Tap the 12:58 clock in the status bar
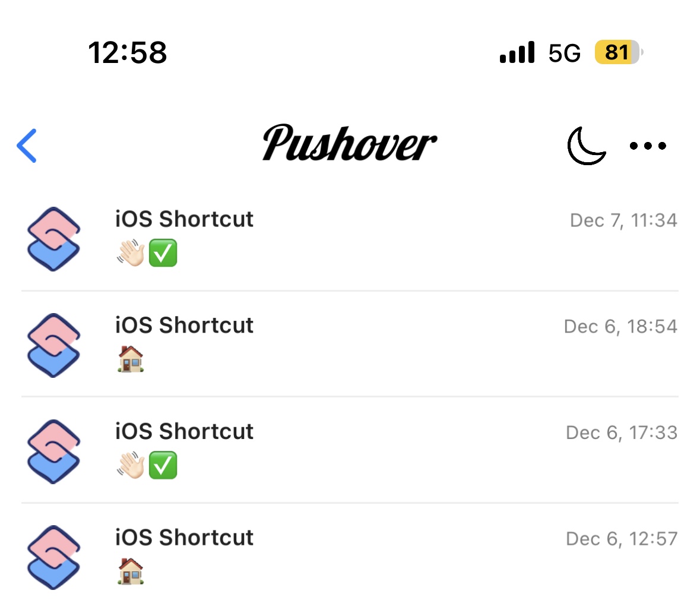700x603 pixels. [x=128, y=53]
